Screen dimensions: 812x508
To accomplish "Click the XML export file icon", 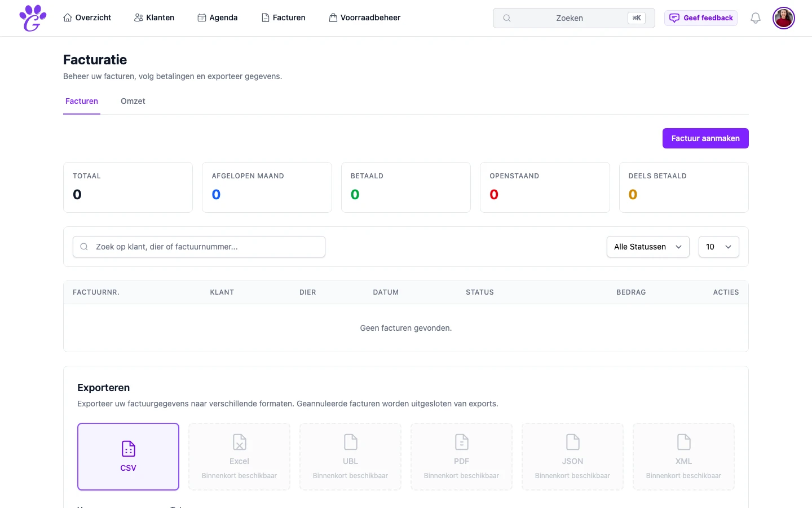I will click(683, 442).
